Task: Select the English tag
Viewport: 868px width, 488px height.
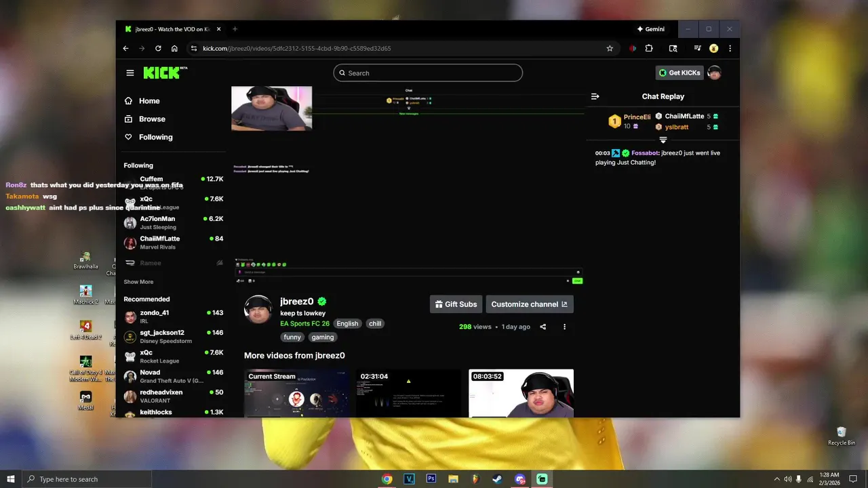Action: 347,323
